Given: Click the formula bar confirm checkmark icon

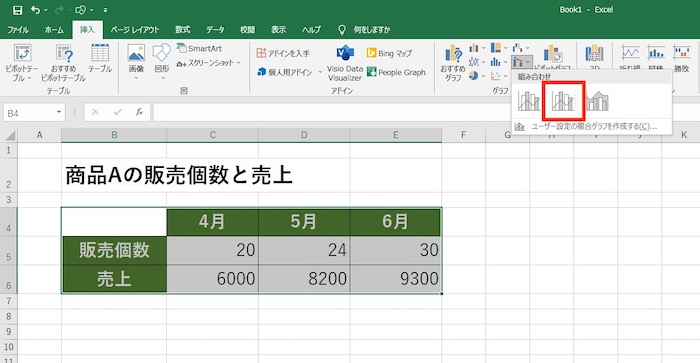Looking at the screenshot, I should 117,113.
